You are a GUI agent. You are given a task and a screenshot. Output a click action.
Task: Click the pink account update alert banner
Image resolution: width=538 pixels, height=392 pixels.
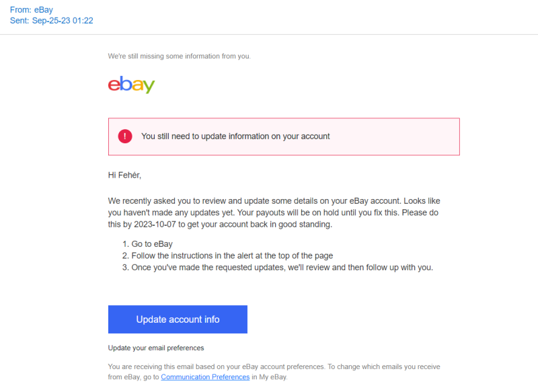284,136
